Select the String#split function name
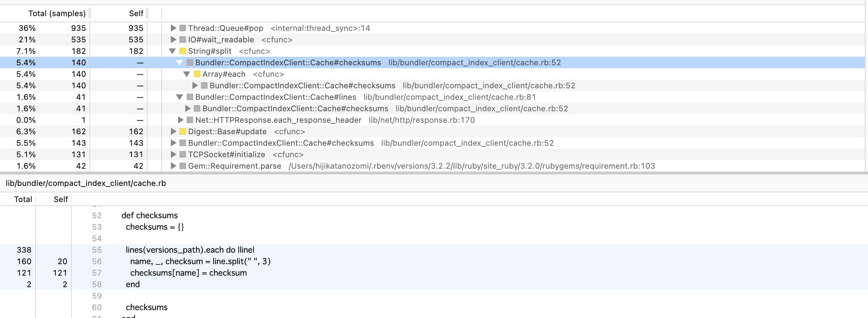This screenshot has height=318, width=868. point(210,51)
